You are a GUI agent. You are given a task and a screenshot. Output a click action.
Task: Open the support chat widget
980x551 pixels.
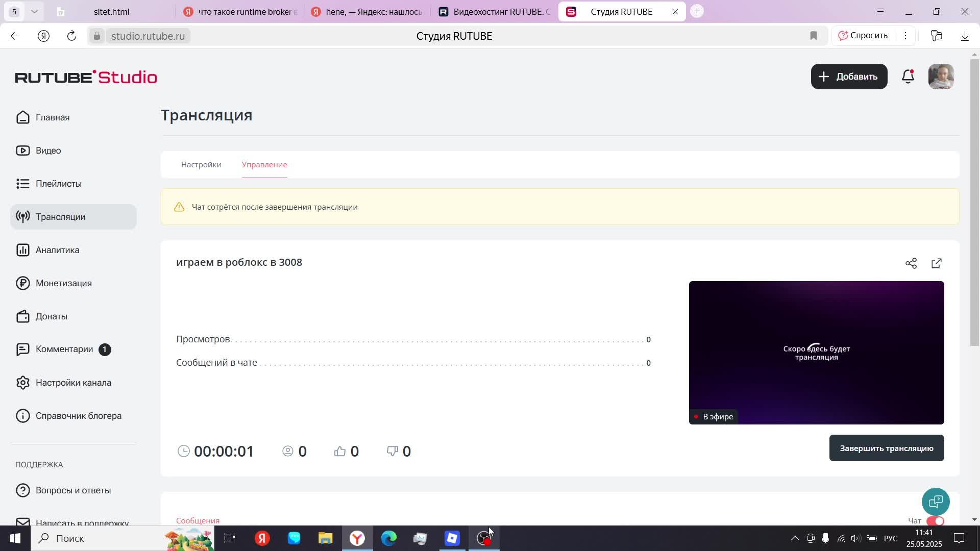pos(936,502)
